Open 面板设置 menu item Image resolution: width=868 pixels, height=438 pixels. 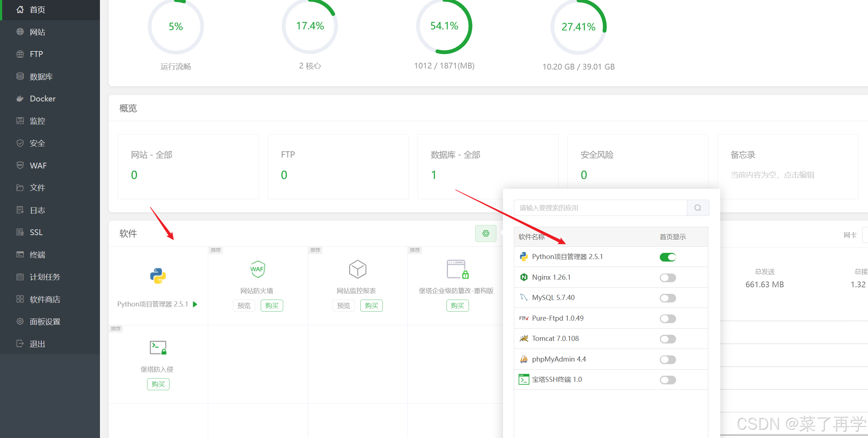click(x=45, y=322)
